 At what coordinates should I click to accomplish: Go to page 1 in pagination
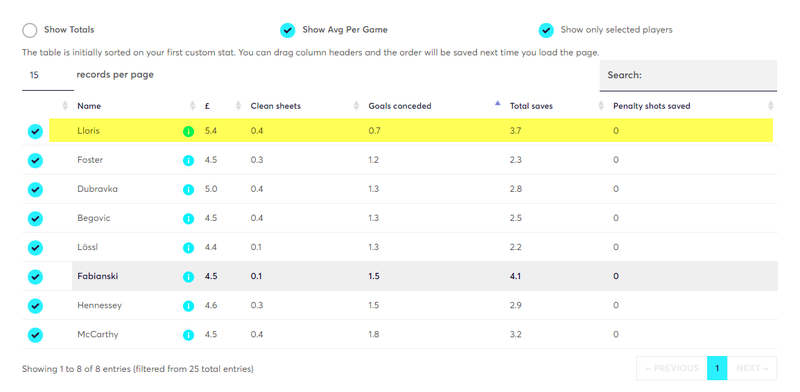pos(717,368)
